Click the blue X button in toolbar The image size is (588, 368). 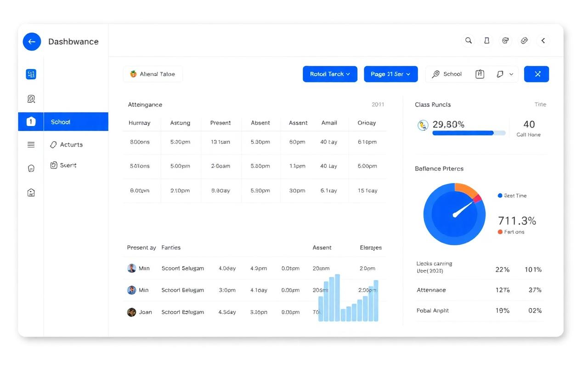537,74
